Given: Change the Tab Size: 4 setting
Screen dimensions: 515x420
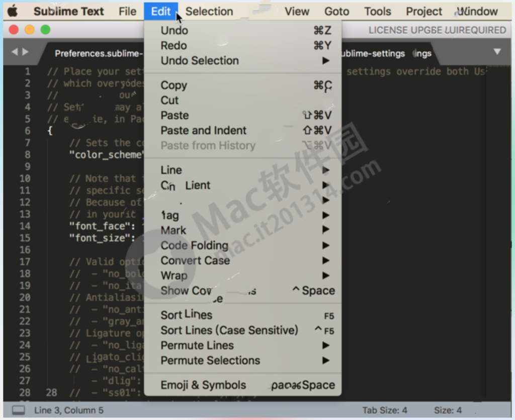Looking at the screenshot, I should point(385,410).
